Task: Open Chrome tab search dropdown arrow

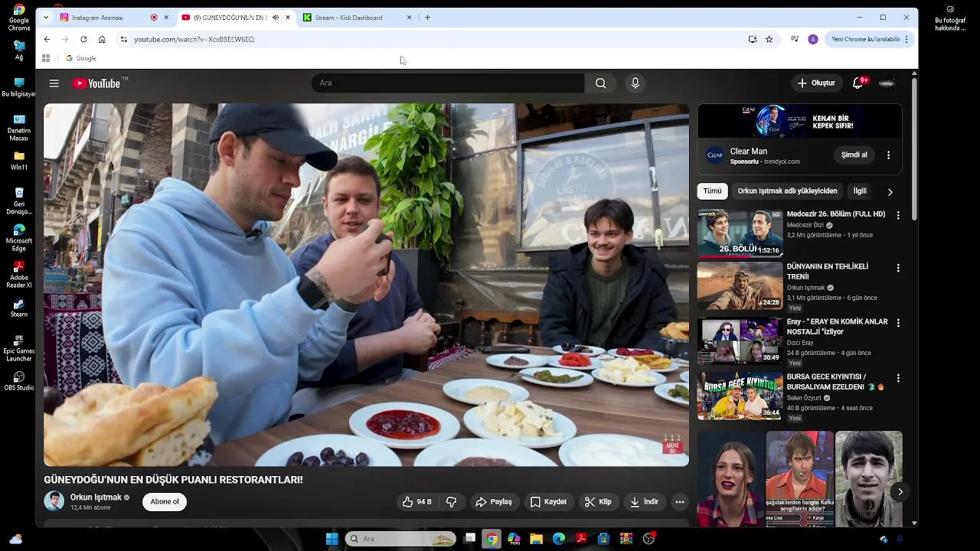Action: pyautogui.click(x=45, y=18)
